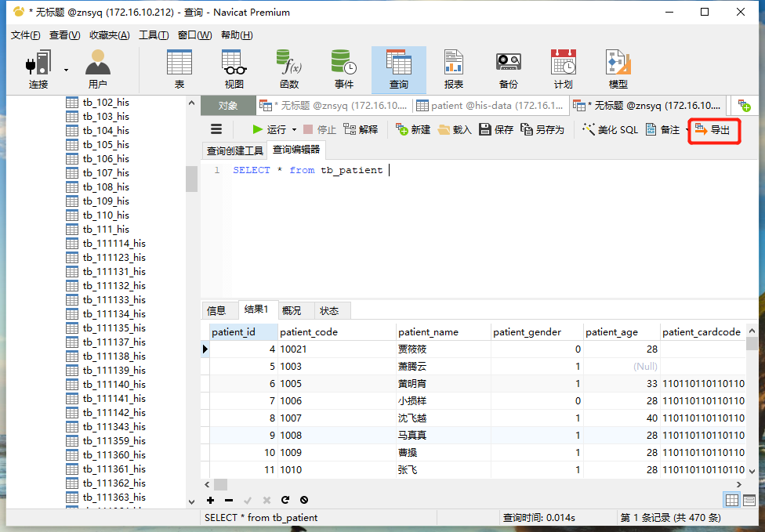Select the 结果1 tab

coord(256,309)
